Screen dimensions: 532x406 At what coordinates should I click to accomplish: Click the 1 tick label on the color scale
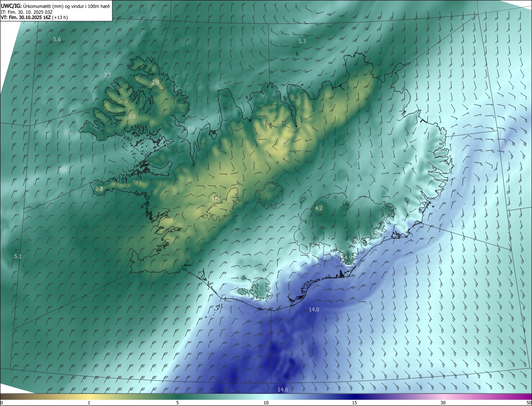pos(89,403)
